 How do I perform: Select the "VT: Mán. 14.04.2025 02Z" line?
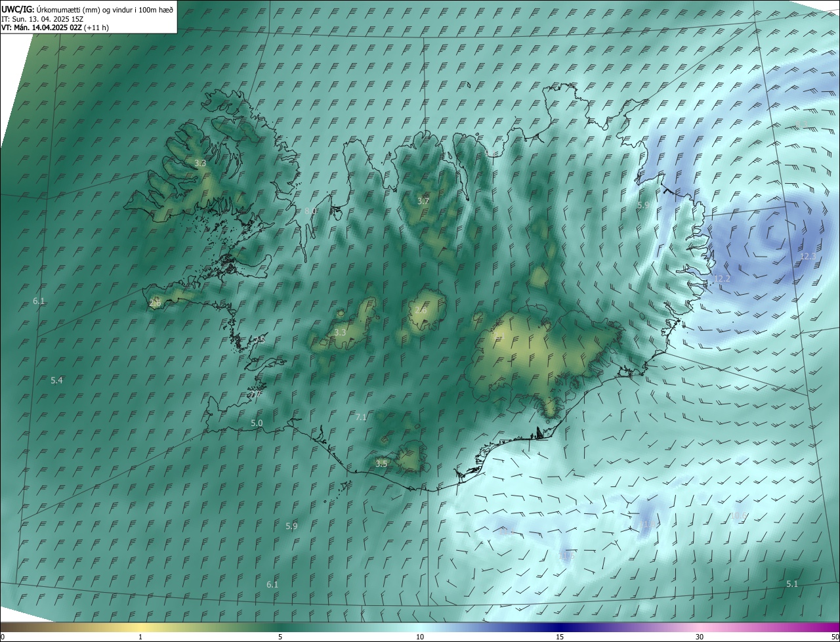(42, 28)
